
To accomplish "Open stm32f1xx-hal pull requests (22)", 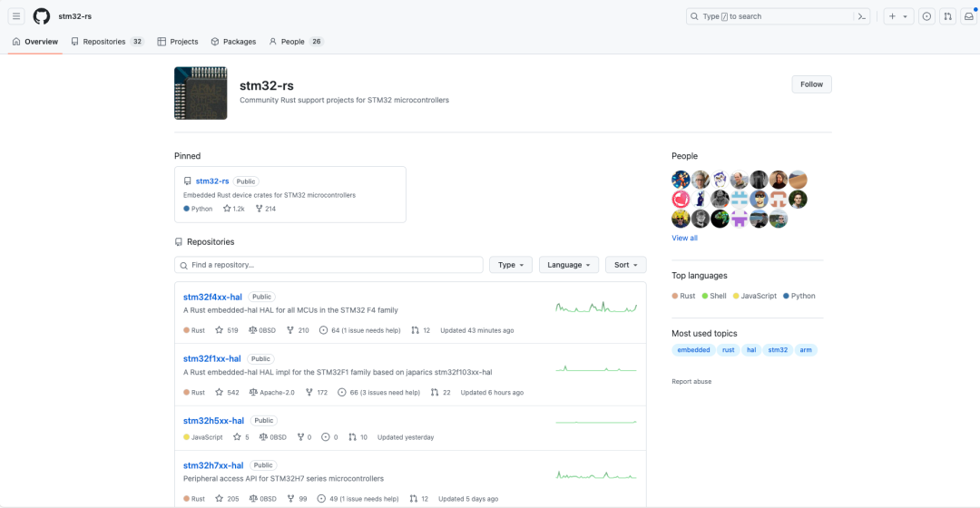I will [441, 393].
